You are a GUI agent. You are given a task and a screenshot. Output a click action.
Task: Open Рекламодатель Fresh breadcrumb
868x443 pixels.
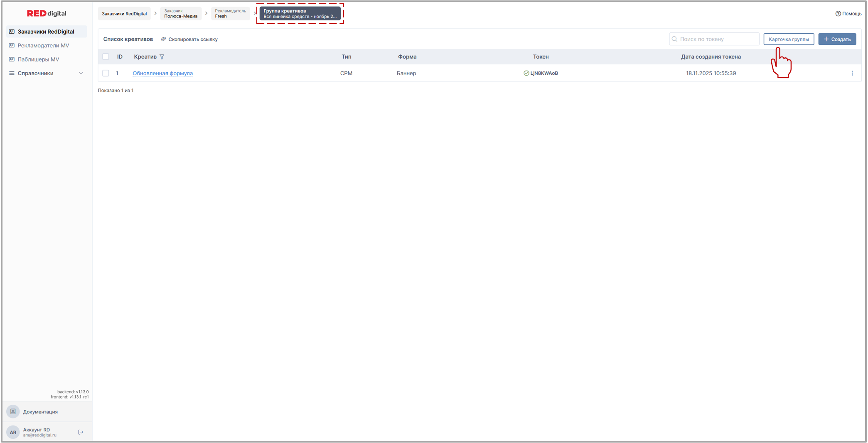(x=230, y=14)
